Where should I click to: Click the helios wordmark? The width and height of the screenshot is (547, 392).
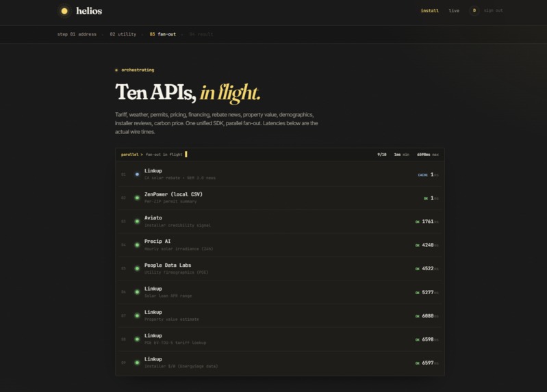89,11
